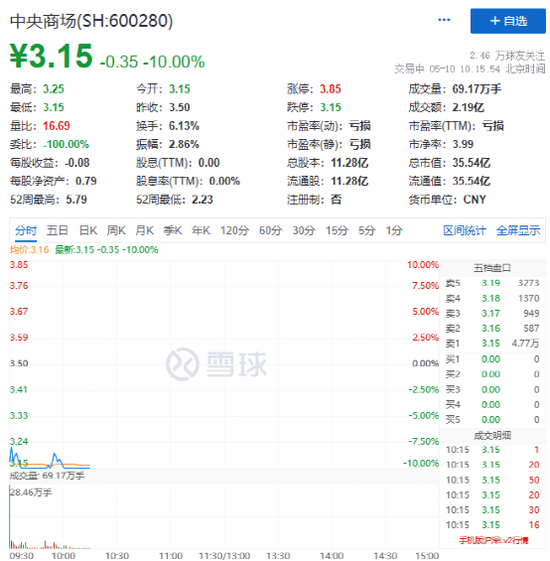Click the current price ¥3.15
The image size is (550, 561).
[51, 55]
